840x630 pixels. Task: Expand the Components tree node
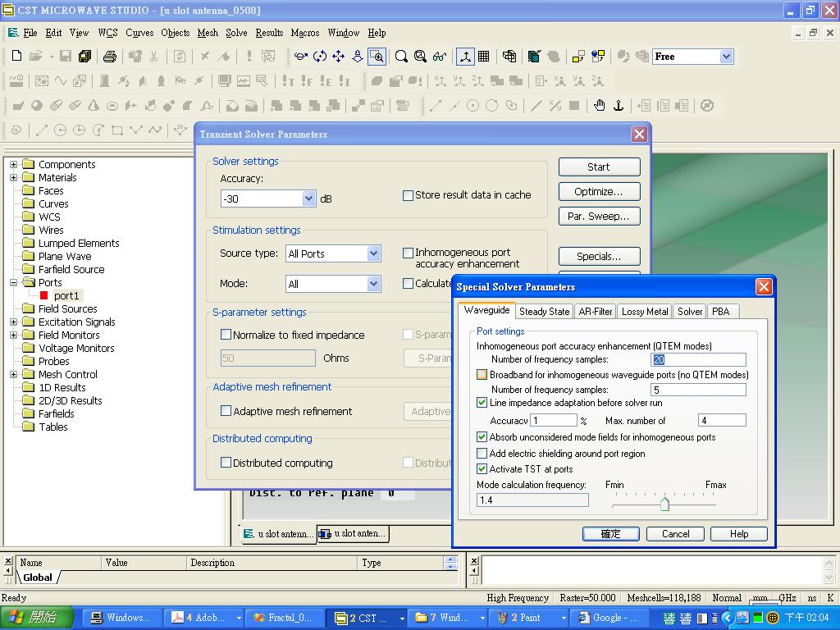click(x=13, y=164)
